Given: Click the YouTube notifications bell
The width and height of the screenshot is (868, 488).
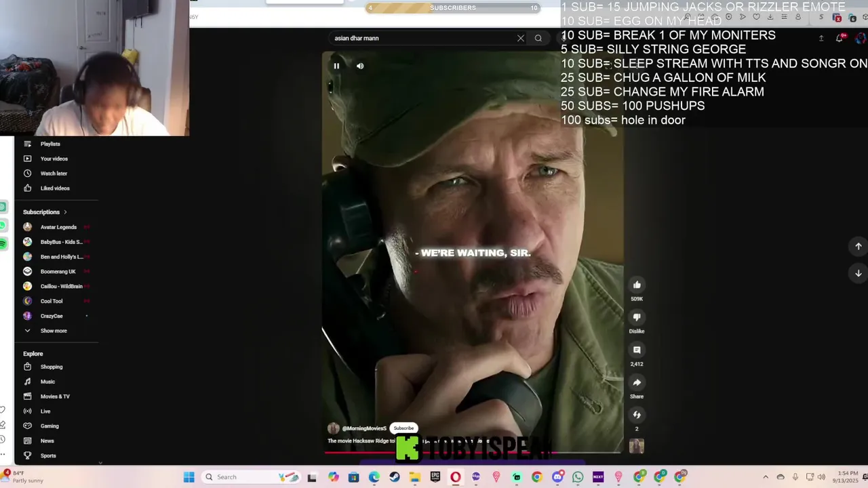Looking at the screenshot, I should (840, 38).
